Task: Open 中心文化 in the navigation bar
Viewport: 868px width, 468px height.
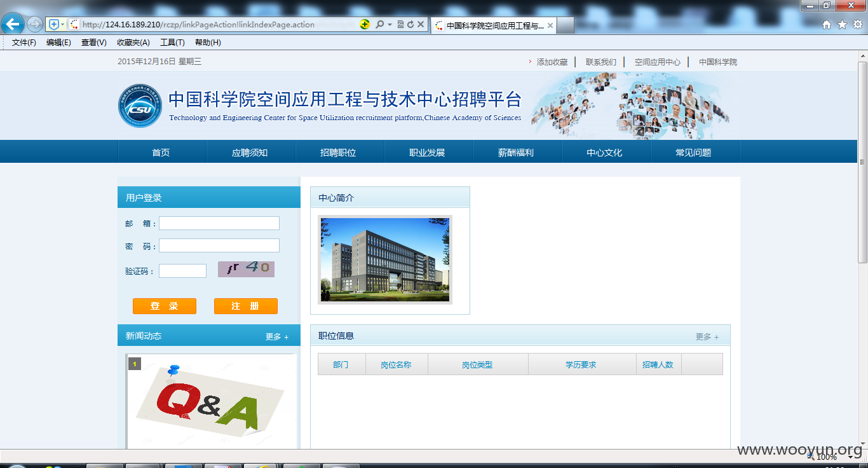Action: [604, 153]
